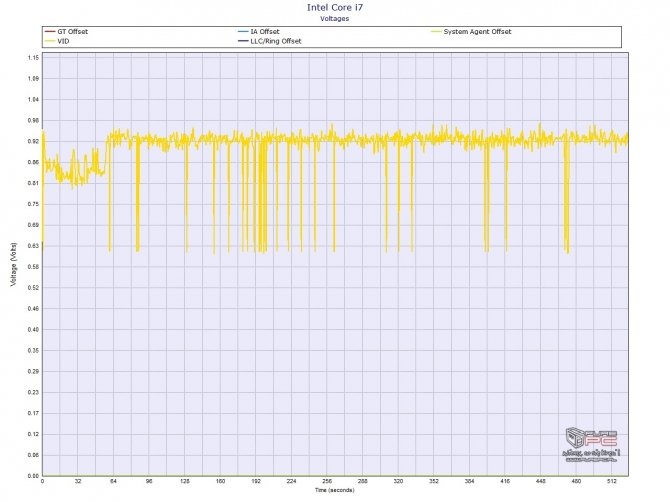Click the 128 tick on time axis

tap(185, 481)
